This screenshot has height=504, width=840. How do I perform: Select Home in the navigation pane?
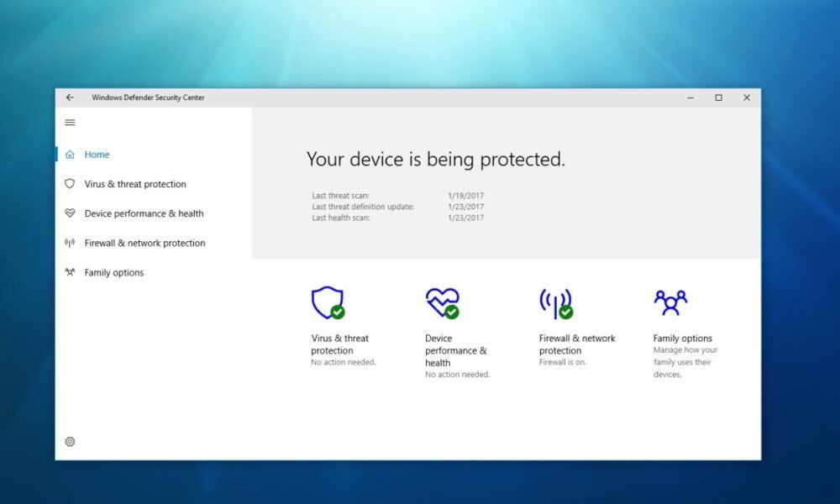pyautogui.click(x=97, y=155)
